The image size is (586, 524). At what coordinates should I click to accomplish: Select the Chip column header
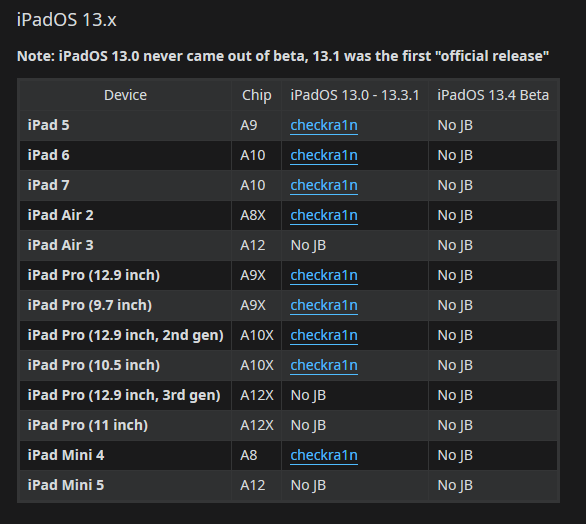[x=256, y=95]
